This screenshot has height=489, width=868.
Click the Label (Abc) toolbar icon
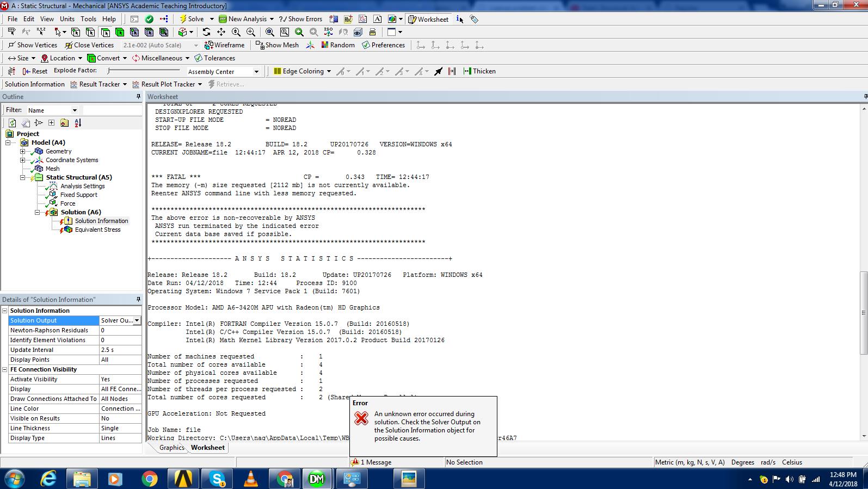(x=348, y=19)
